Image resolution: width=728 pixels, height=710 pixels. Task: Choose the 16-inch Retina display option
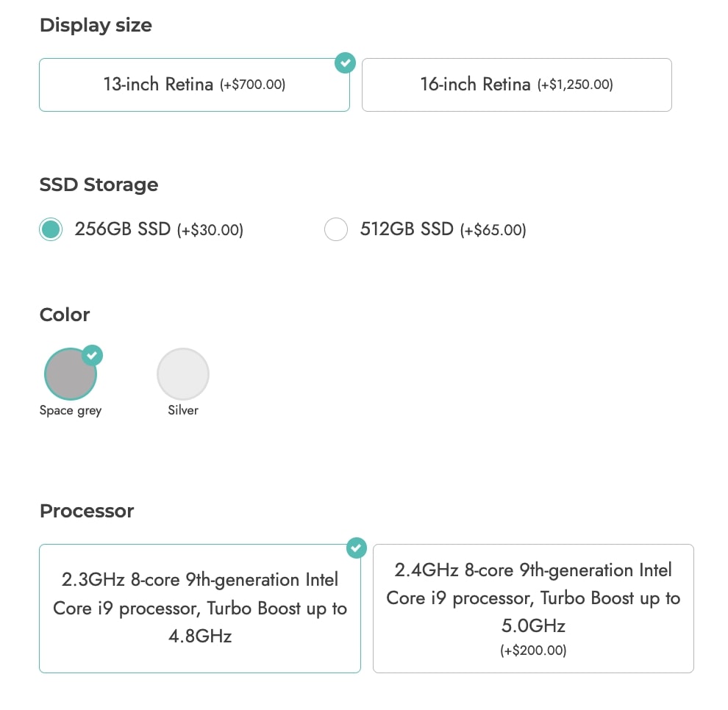(517, 85)
